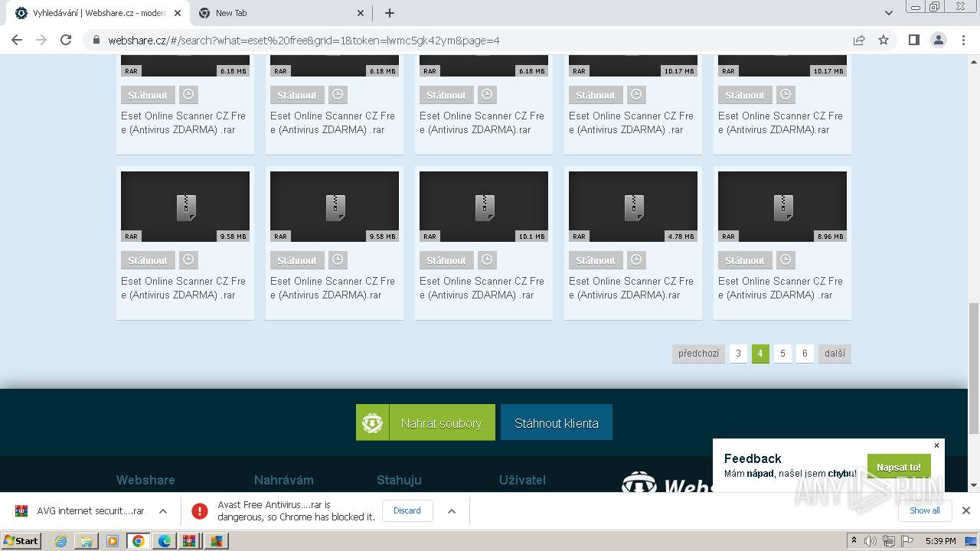The image size is (980, 551).
Task: Go to previous page with předchozí
Action: 698,354
